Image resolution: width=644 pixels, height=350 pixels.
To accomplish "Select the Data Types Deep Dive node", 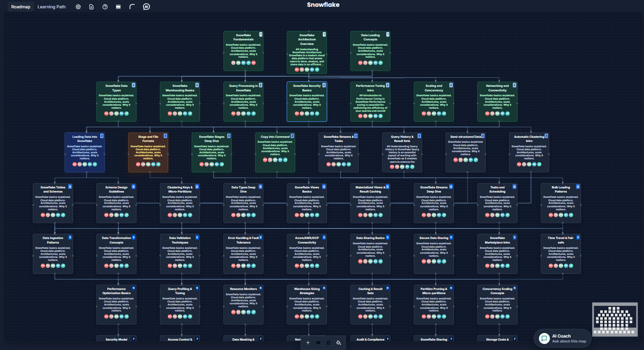I will point(243,203).
